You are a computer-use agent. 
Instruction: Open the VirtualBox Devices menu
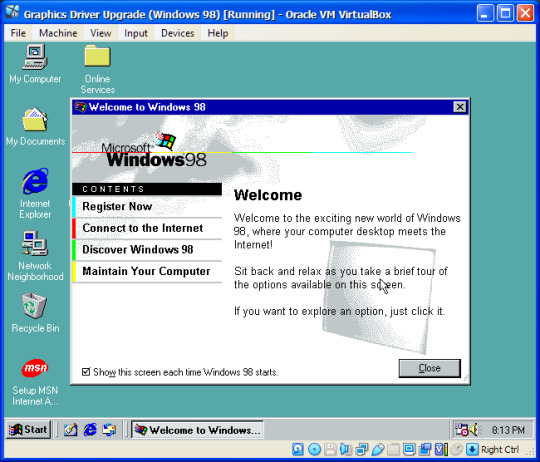(x=178, y=33)
